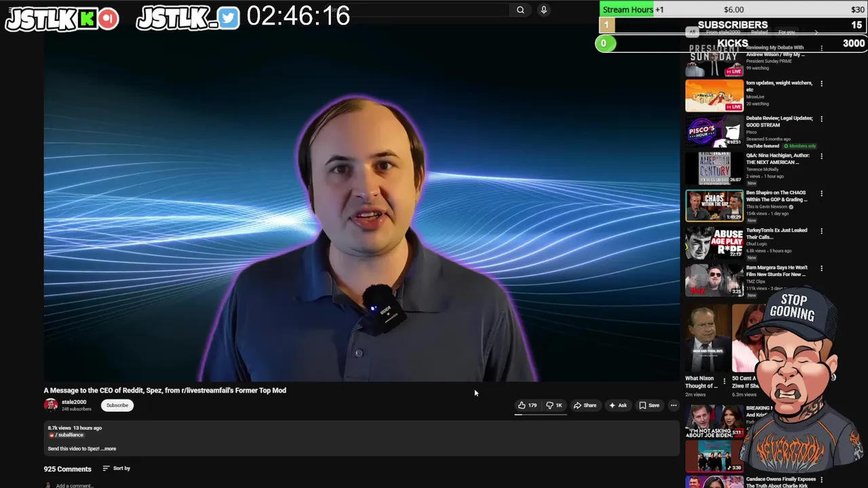Open options for Ben Shapiro CHAOS video

[821, 193]
